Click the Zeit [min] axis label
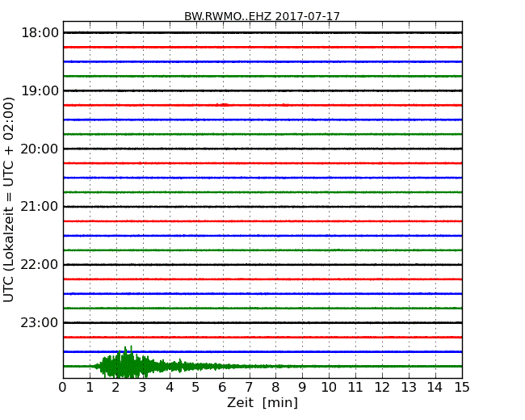 point(262,402)
